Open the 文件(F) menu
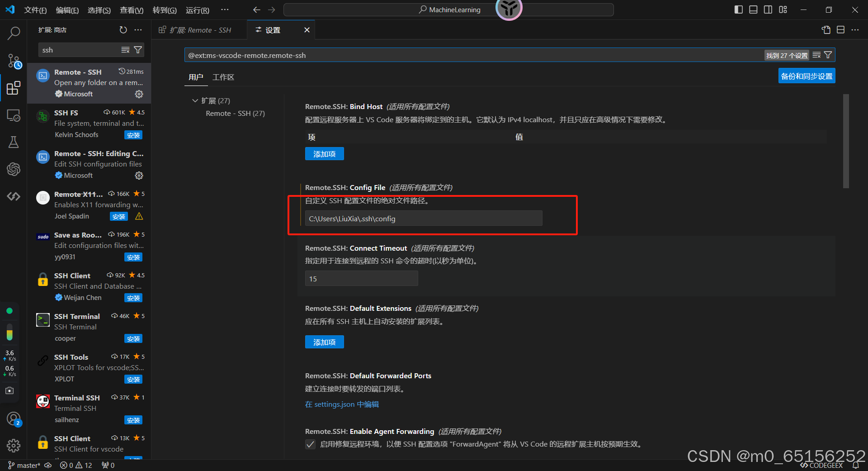The image size is (868, 471). (35, 10)
